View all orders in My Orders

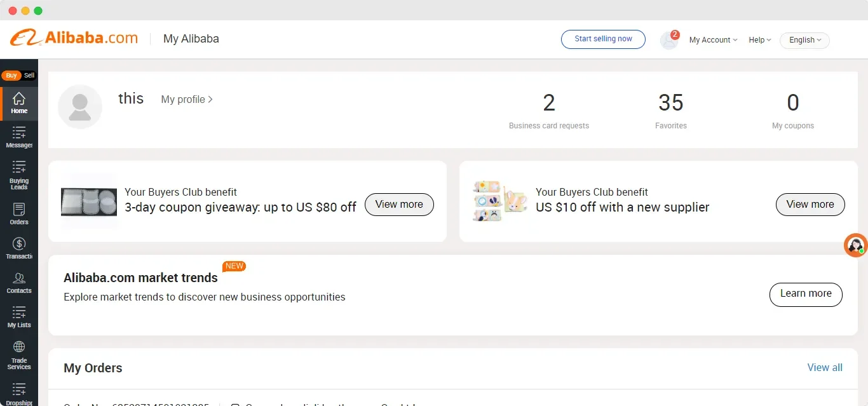[824, 367]
